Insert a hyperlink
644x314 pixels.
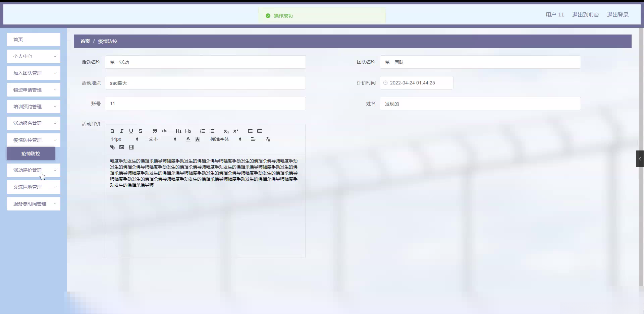click(112, 147)
